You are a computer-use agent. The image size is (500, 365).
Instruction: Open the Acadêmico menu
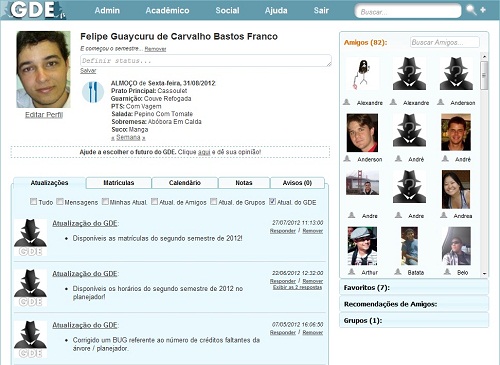click(x=167, y=10)
